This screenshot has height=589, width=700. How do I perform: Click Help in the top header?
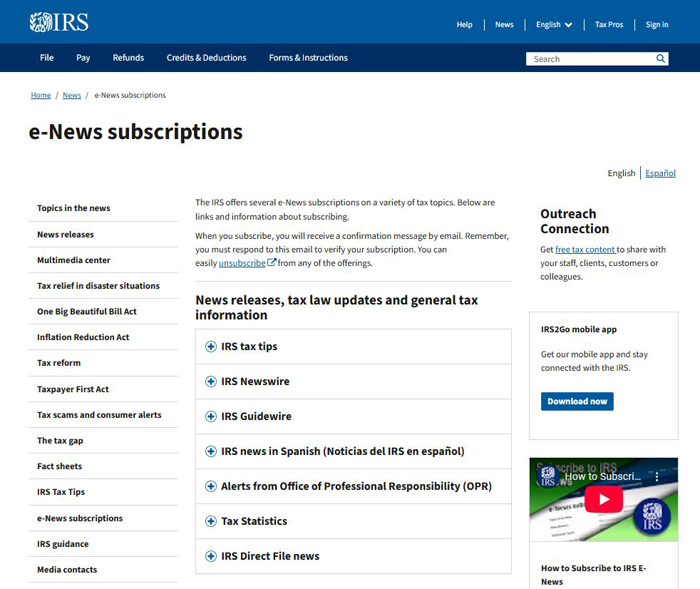pyautogui.click(x=464, y=25)
